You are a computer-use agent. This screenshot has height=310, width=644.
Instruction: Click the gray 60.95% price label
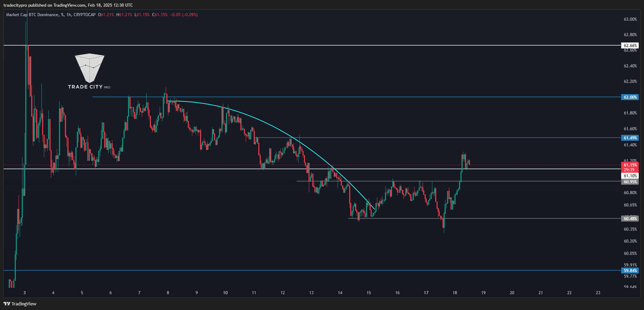click(630, 182)
